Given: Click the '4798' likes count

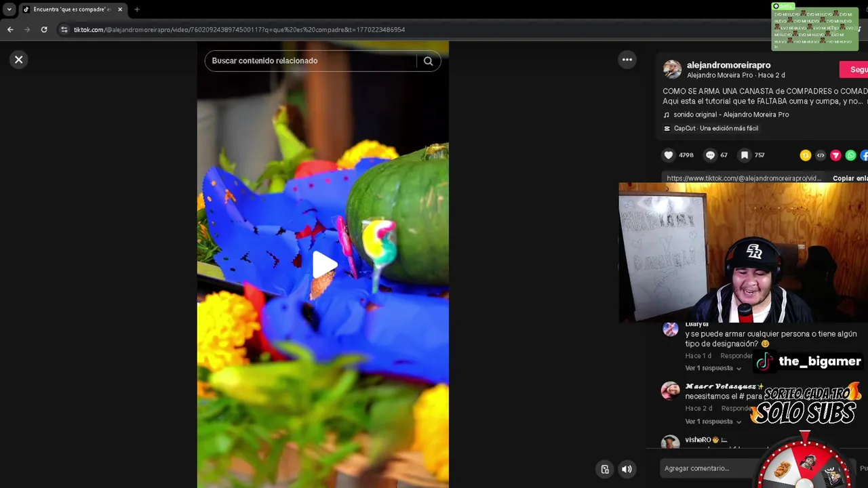Looking at the screenshot, I should coord(686,155).
